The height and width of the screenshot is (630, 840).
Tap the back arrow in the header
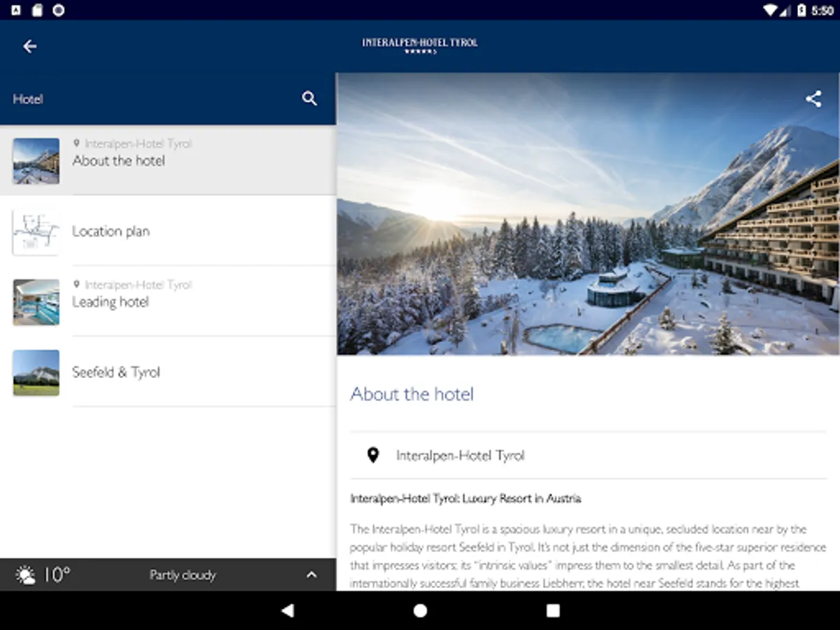(x=29, y=46)
